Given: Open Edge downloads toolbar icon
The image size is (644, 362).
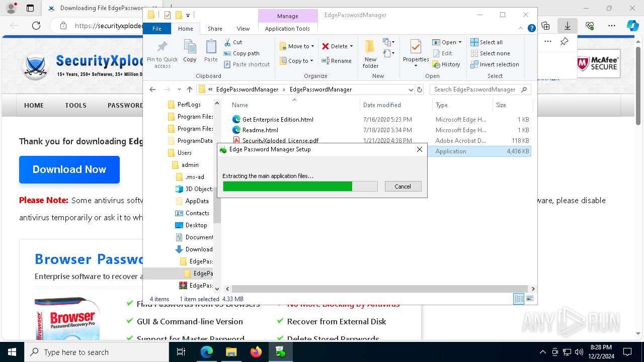Looking at the screenshot, I should click(568, 26).
